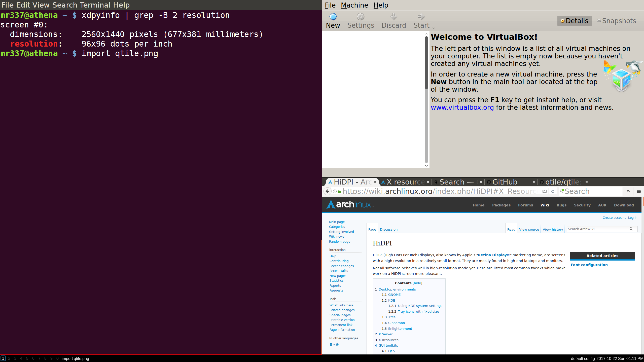This screenshot has height=362, width=644.
Task: Open the VirtualBox Settings toolbar icon
Action: point(361,20)
